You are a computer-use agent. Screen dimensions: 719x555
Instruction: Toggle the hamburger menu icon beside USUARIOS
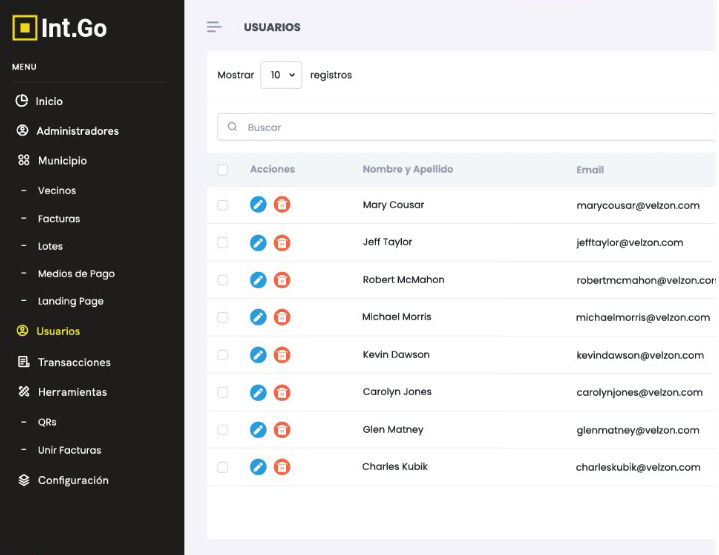(213, 27)
